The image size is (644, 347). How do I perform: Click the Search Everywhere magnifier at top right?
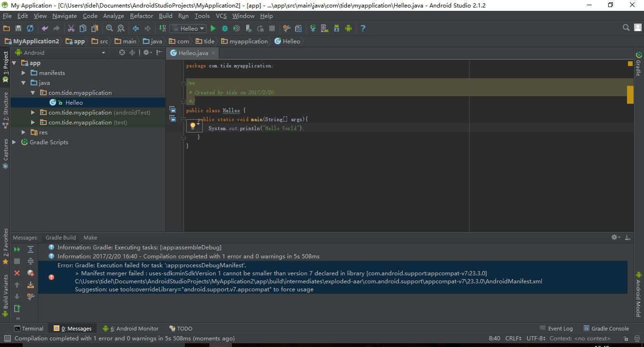click(x=626, y=28)
